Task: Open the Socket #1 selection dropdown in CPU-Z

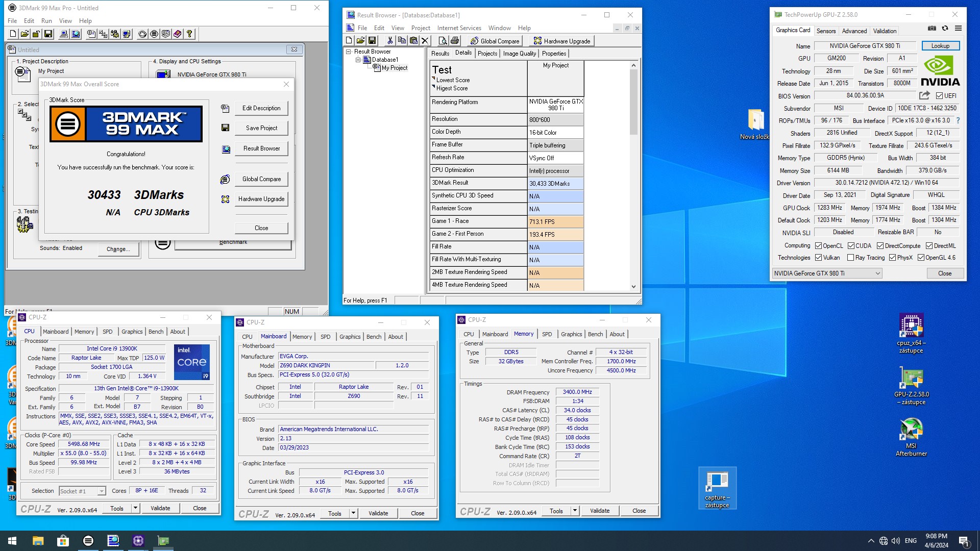Action: tap(82, 491)
